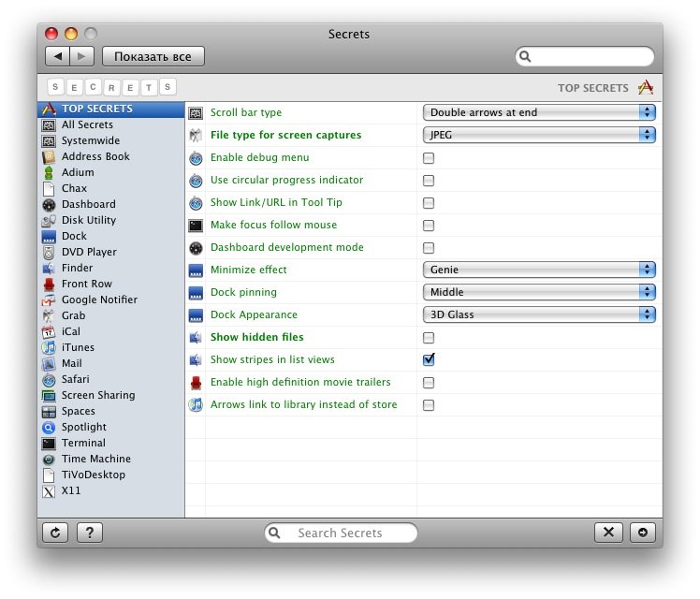Viewport: 700px width, 599px height.
Task: Select TOP SECRETS in the sidebar
Action: point(111,109)
